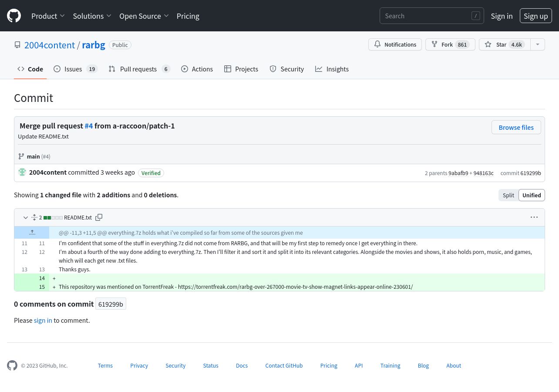Open parent commit 948163c
Image resolution: width=559 pixels, height=392 pixels.
(x=484, y=173)
